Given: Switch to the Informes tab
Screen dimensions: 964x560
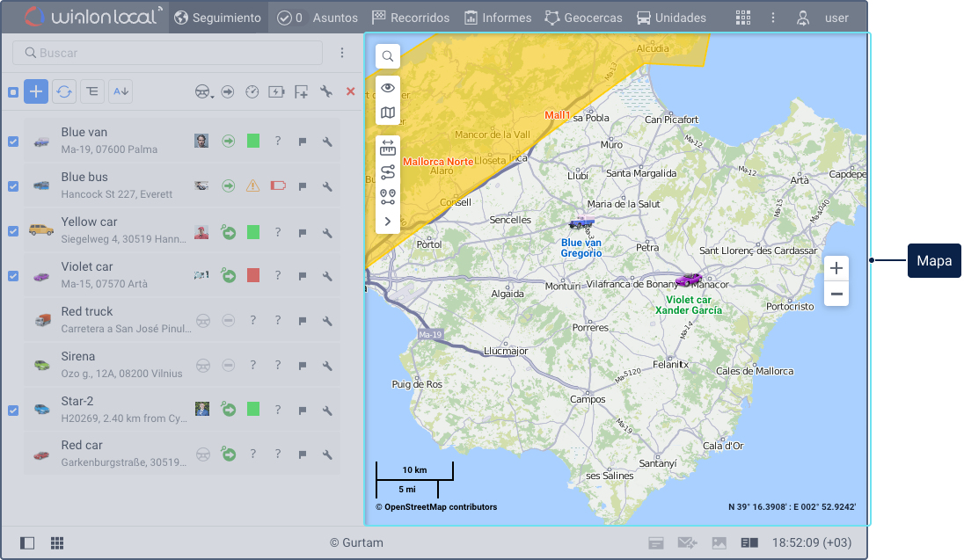Looking at the screenshot, I should [x=498, y=18].
